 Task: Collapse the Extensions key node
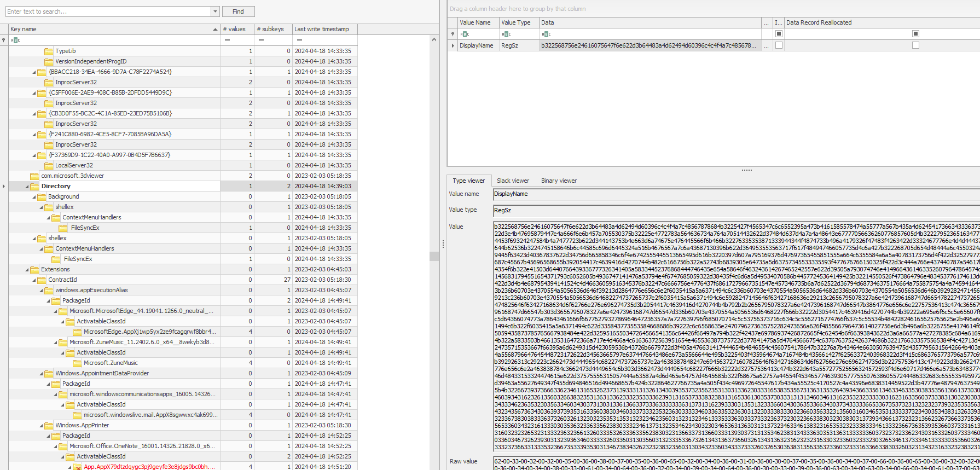pyautogui.click(x=27, y=270)
